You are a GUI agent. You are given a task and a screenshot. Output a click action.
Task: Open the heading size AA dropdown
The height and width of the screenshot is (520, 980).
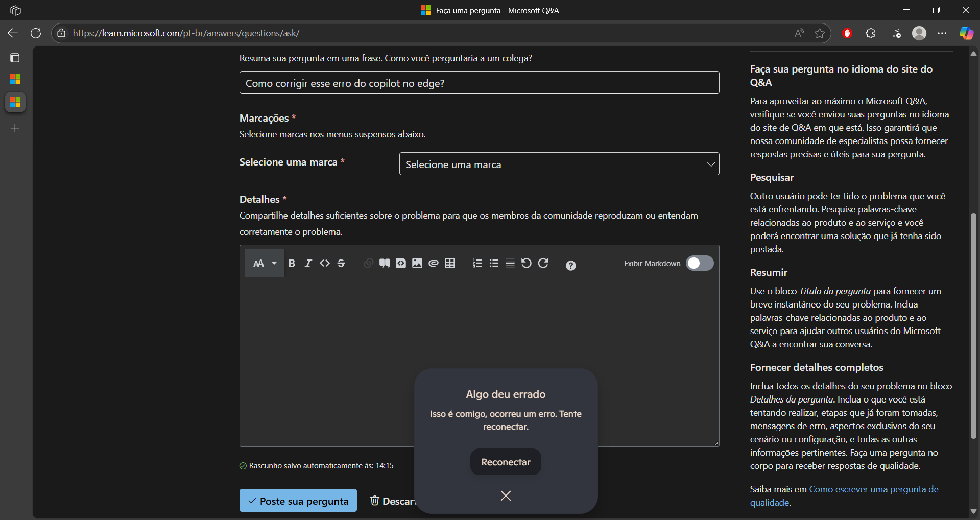click(x=265, y=263)
